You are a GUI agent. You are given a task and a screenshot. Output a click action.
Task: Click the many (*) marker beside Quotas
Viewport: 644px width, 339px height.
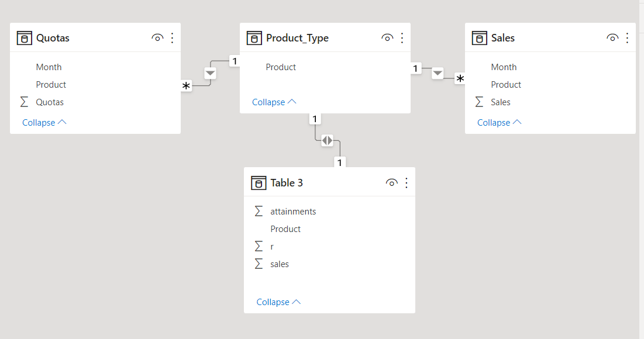[187, 86]
